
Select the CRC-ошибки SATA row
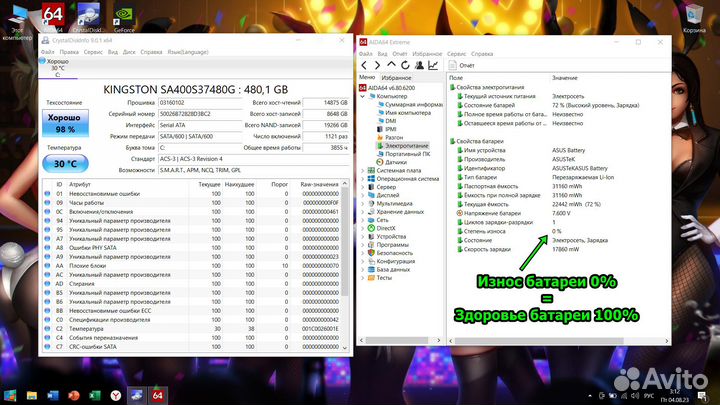coord(192,347)
